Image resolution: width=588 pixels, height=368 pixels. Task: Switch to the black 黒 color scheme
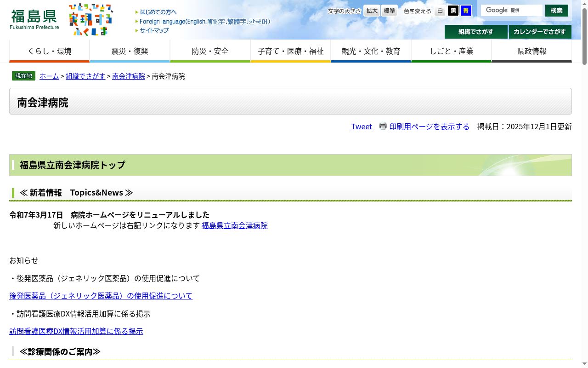point(453,11)
